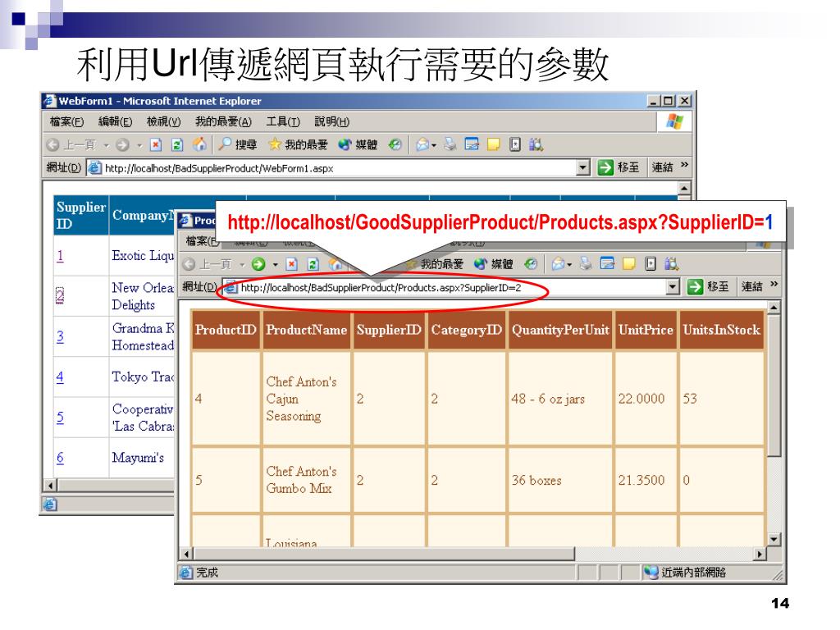Click WebForm1 address bar URL field
Viewport: 840px width, 630px height.
click(337, 168)
